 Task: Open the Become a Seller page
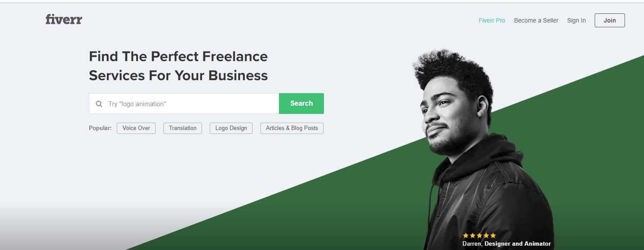tap(536, 20)
